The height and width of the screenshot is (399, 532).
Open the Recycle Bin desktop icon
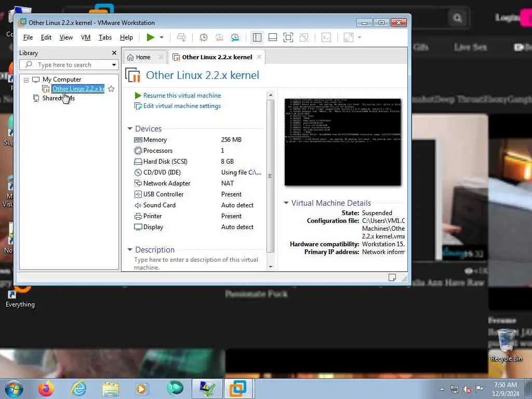[x=506, y=345]
